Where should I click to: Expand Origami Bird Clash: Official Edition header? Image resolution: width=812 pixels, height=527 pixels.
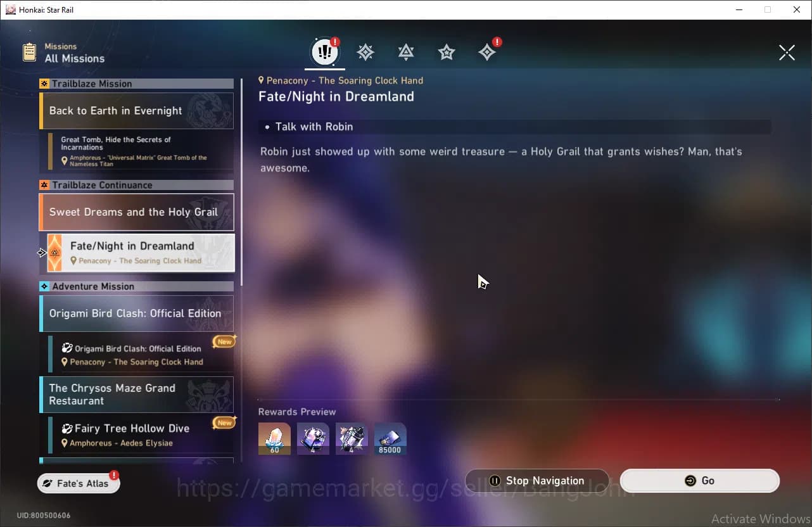[x=136, y=314]
